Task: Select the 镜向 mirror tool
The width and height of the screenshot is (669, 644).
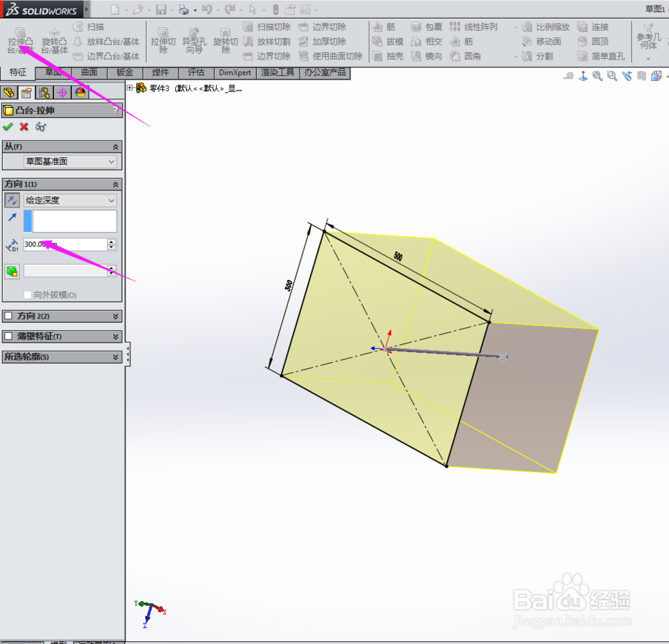Action: pyautogui.click(x=427, y=56)
